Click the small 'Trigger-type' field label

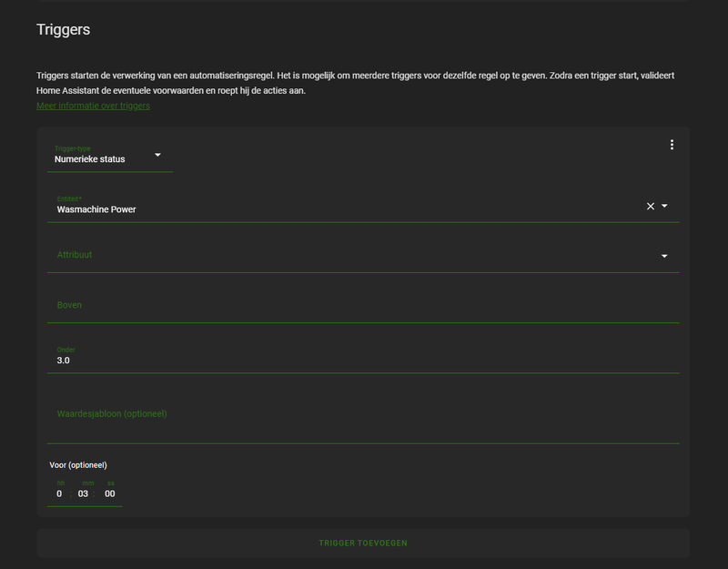pyautogui.click(x=73, y=148)
